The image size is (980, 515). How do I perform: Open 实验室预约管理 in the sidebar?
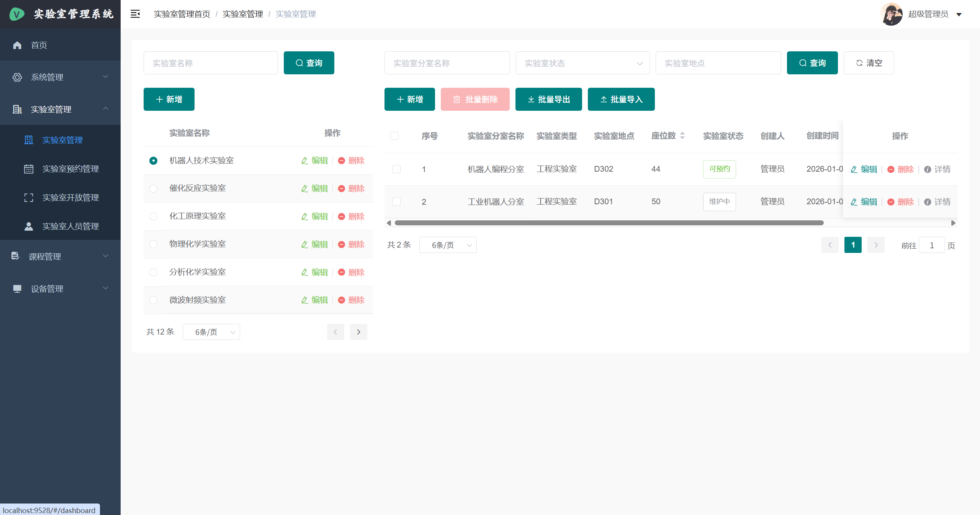[x=70, y=169]
